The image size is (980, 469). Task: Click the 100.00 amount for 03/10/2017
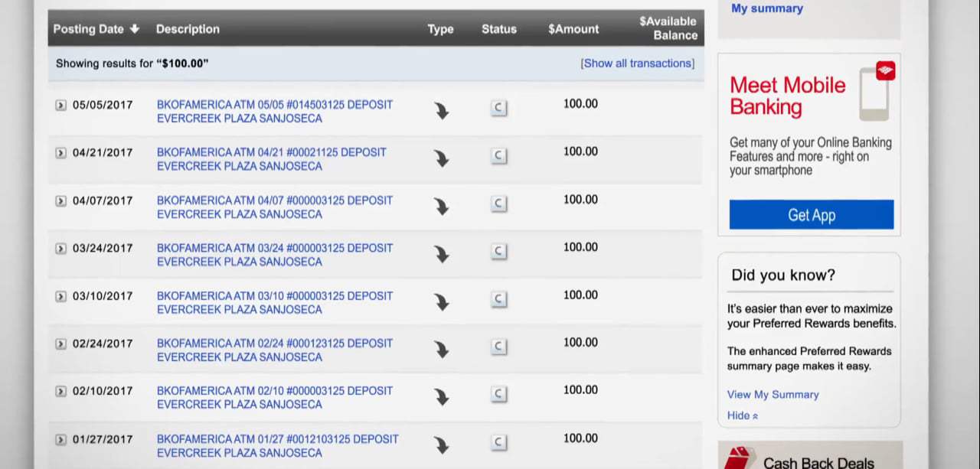(580, 295)
